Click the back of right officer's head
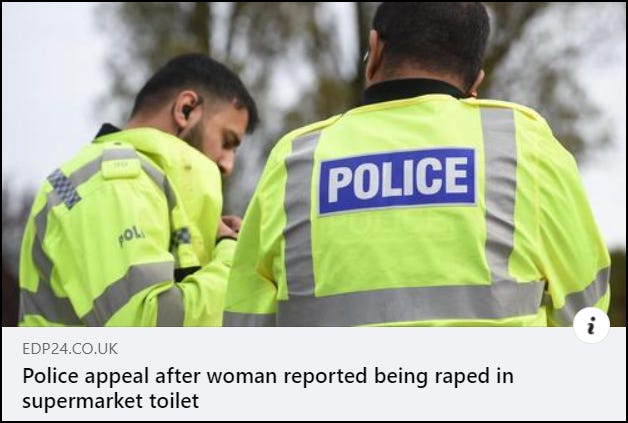The width and height of the screenshot is (628, 423). click(431, 42)
